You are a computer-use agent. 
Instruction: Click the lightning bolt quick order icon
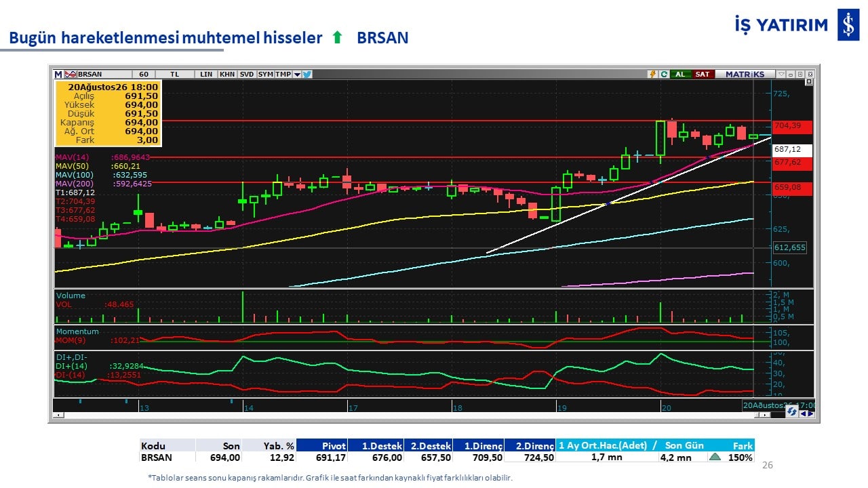[652, 74]
